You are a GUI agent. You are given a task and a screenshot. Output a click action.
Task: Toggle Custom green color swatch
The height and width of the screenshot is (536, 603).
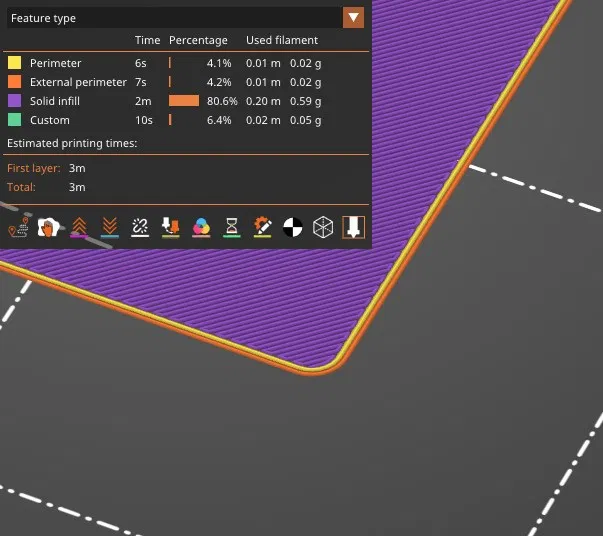[15, 120]
